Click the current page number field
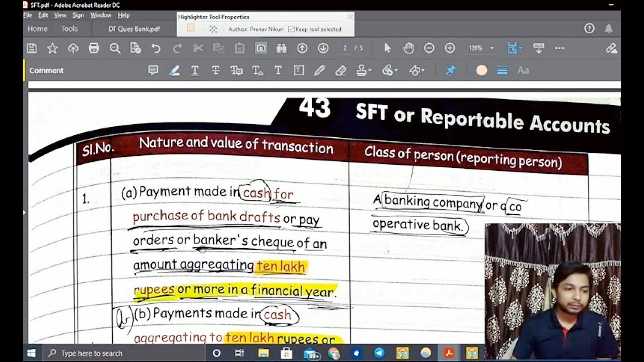The height and width of the screenshot is (362, 644). [x=345, y=48]
